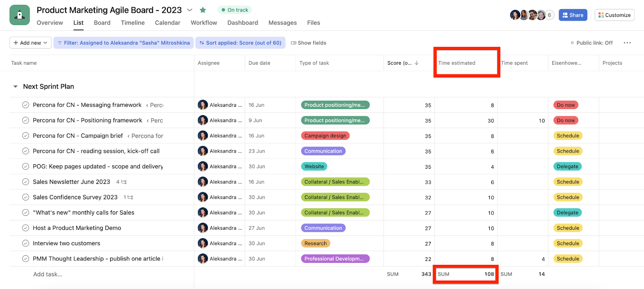
Task: Open the three-dot more options menu
Action: coord(627,43)
